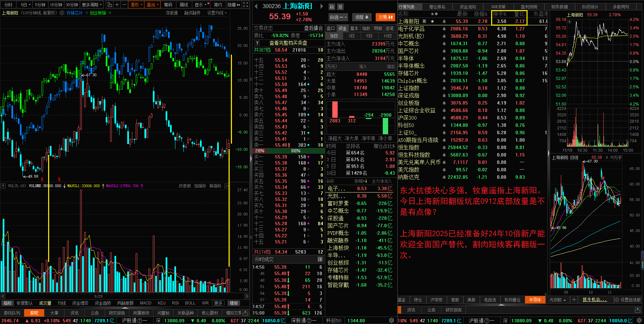Click the orange 交易 trade button
Viewport: 644px width, 324px height.
tap(386, 17)
